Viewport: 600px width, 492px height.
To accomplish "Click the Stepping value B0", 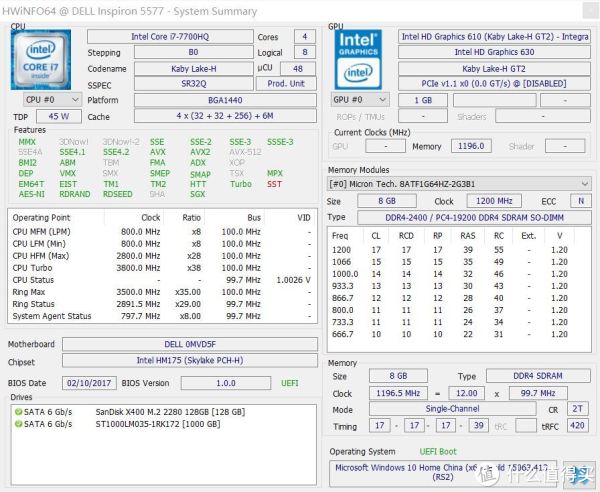I will pos(193,52).
